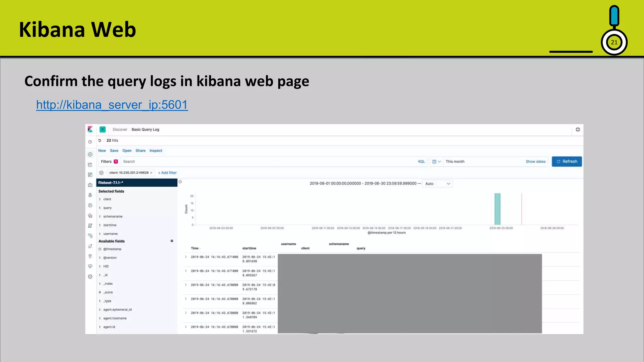Open the kibana_server_ip:5601 hyperlink
The image size is (644, 362).
[112, 105]
